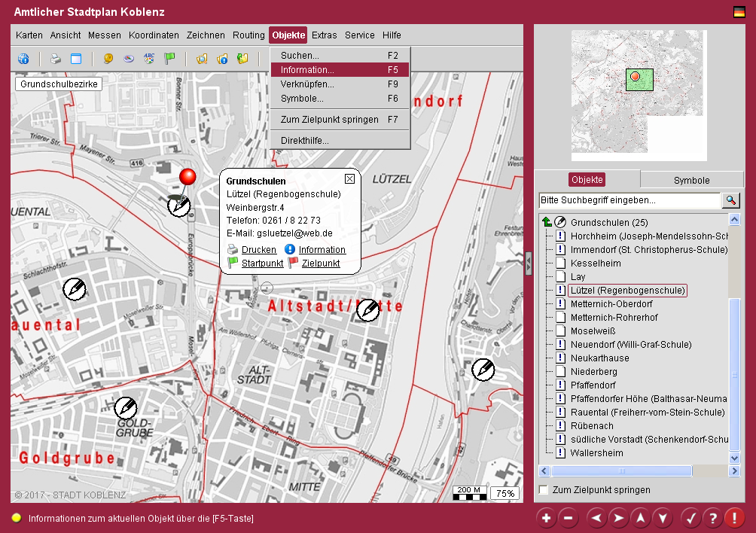Click the globe info toolbar icon

pos(23,59)
